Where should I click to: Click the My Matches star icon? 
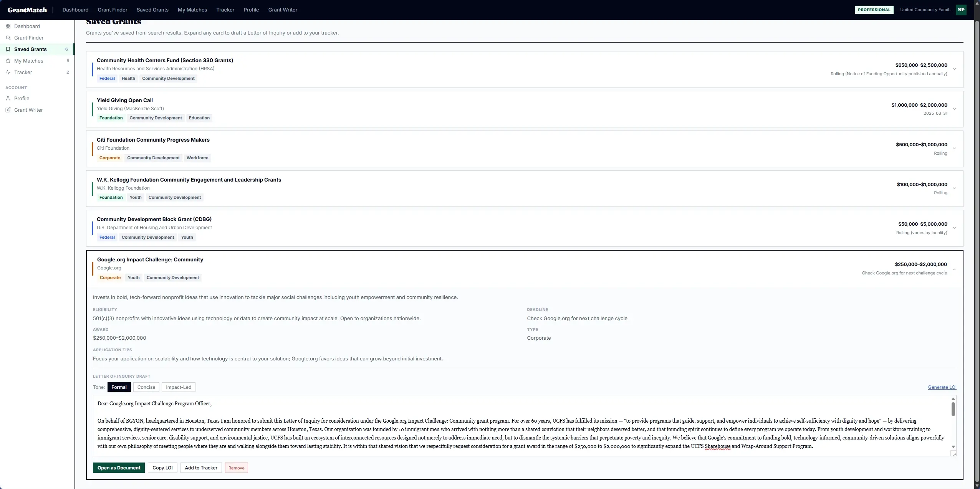[x=8, y=61]
